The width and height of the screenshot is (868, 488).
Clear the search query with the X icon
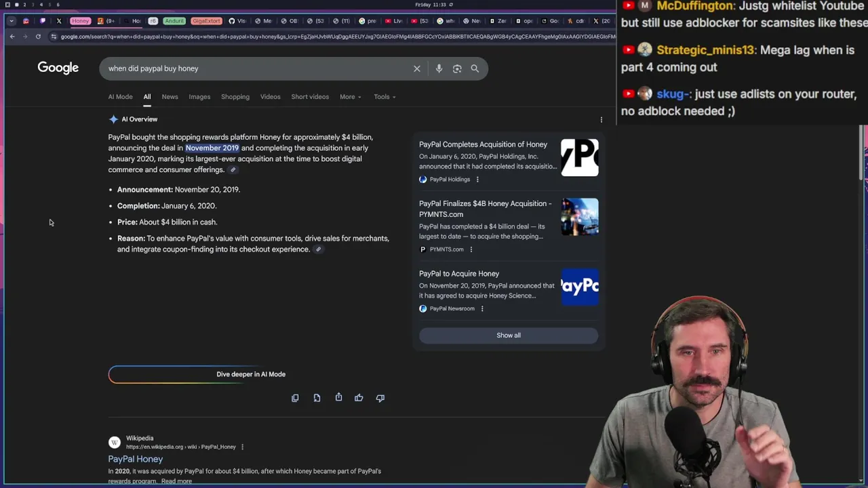(x=417, y=68)
